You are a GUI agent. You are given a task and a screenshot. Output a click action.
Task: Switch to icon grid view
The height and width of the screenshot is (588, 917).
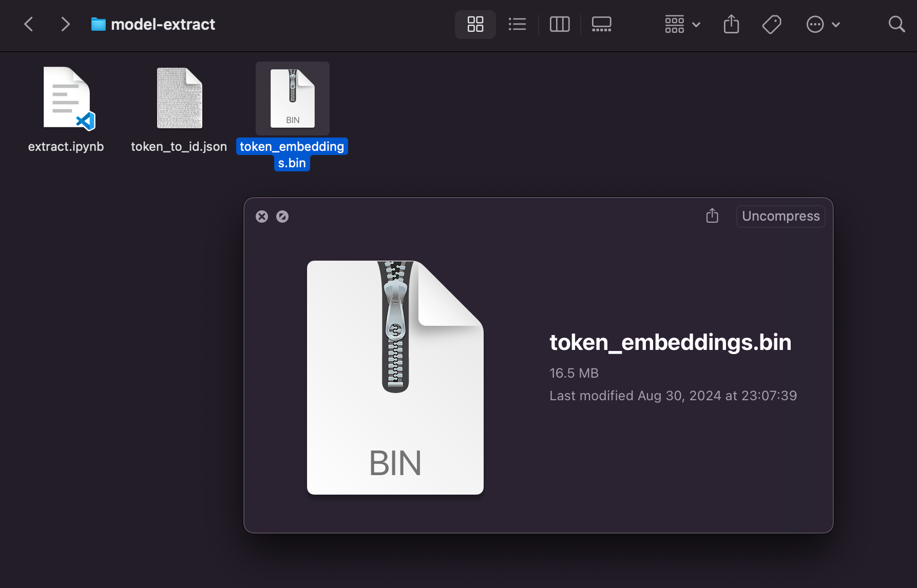(x=474, y=24)
